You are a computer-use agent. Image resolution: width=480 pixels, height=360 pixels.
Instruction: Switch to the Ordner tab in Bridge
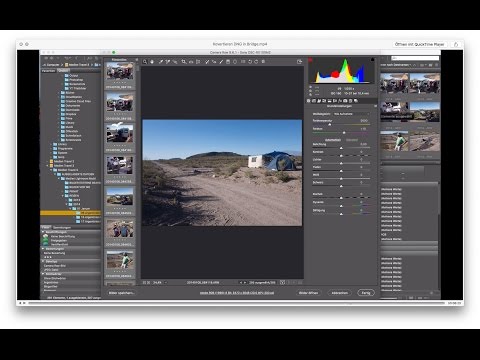pos(63,71)
